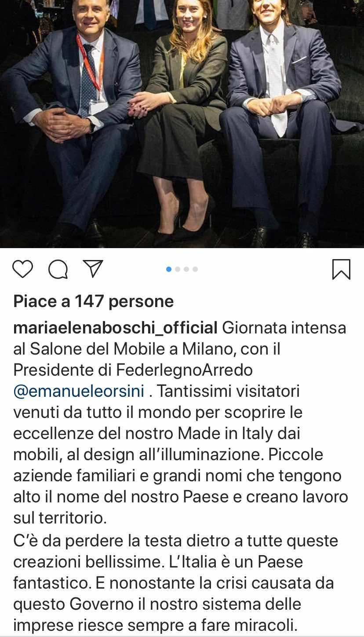Select the active blue carousel dot
Viewport: 364px width, 637px height.
169,269
